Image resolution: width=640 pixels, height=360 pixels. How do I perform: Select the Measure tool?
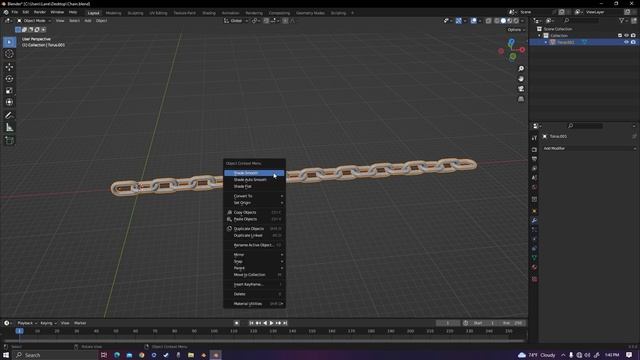(9, 128)
